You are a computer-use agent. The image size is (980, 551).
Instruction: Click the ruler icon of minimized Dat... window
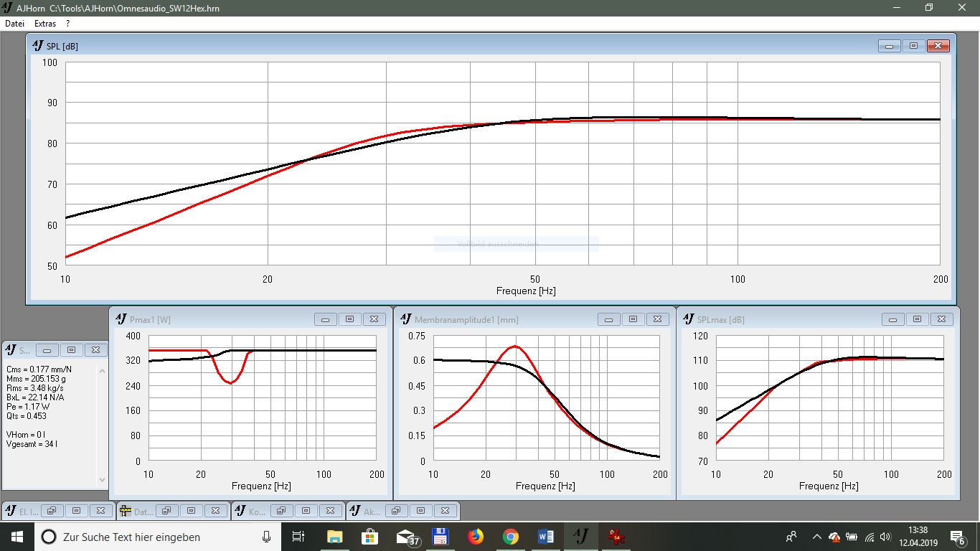pos(126,512)
